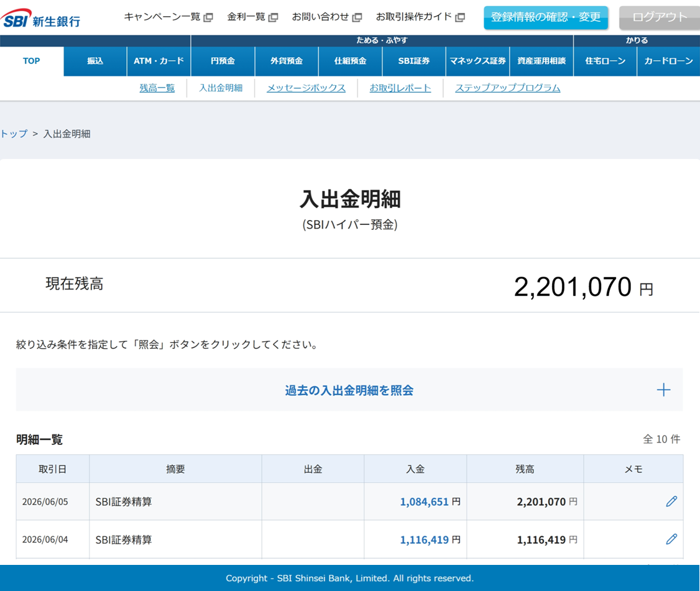Open ステップアッププログラム submenu link
The height and width of the screenshot is (591, 700).
pyautogui.click(x=507, y=88)
